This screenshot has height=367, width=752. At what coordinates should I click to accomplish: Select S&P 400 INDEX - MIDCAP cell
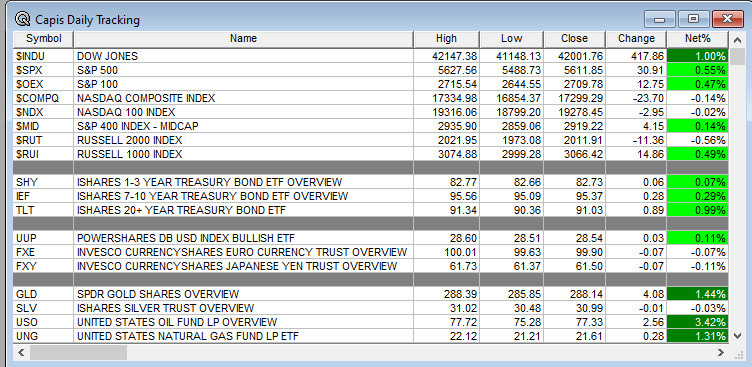pos(243,126)
